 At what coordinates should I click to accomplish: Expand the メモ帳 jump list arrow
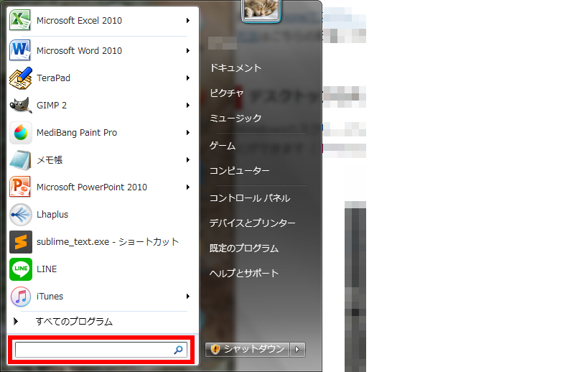coord(188,160)
